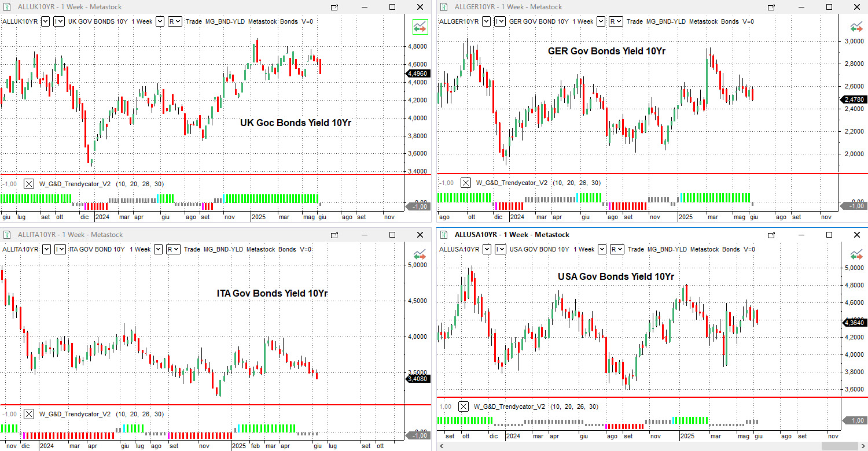The image size is (868, 451).
Task: Close the Trendycator indicator pane in USA chart
Action: coord(464,406)
